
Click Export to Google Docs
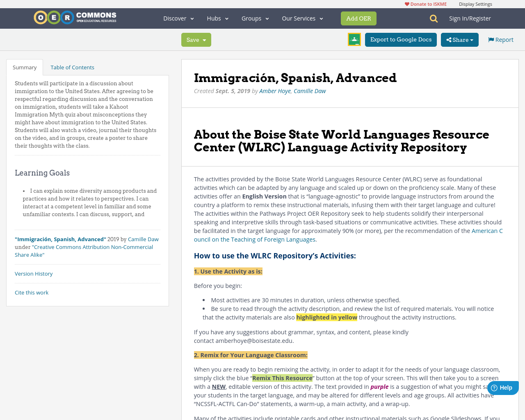coord(401,39)
